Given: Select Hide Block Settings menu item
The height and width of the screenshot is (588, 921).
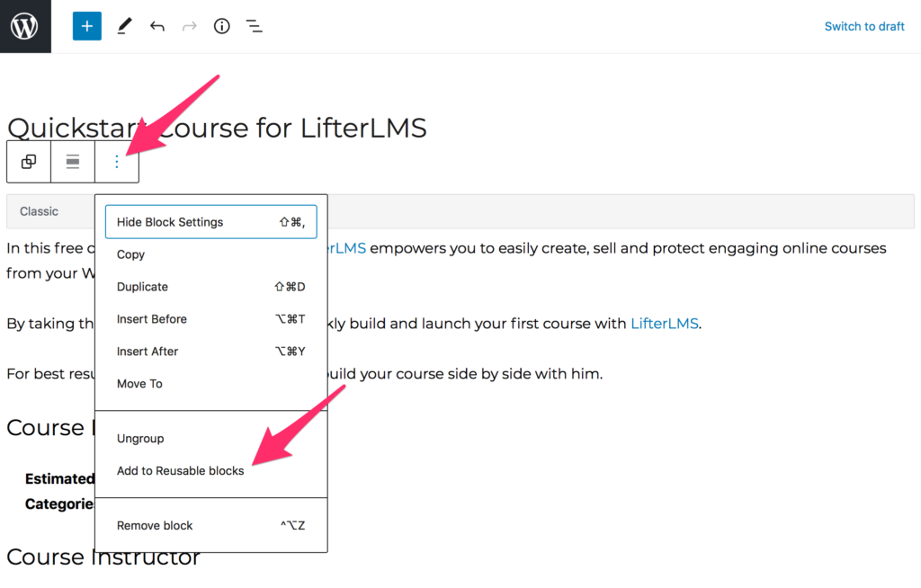Looking at the screenshot, I should pos(210,222).
